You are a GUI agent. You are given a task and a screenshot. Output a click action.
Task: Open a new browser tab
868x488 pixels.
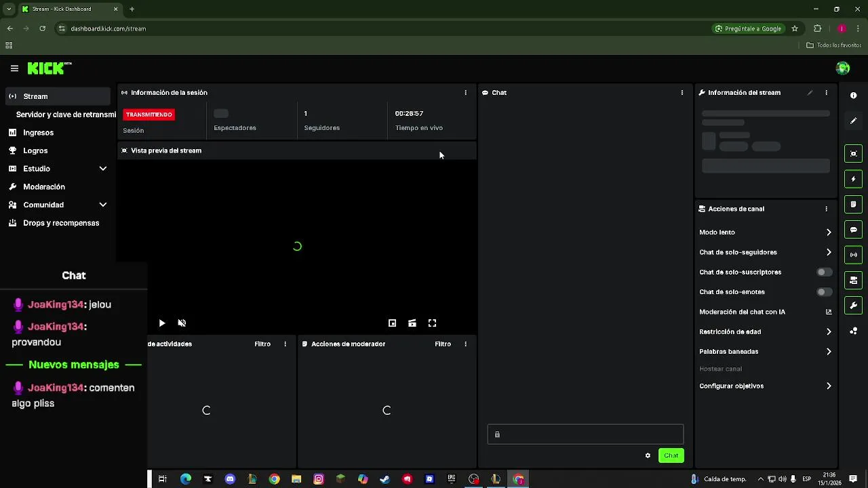coord(132,9)
